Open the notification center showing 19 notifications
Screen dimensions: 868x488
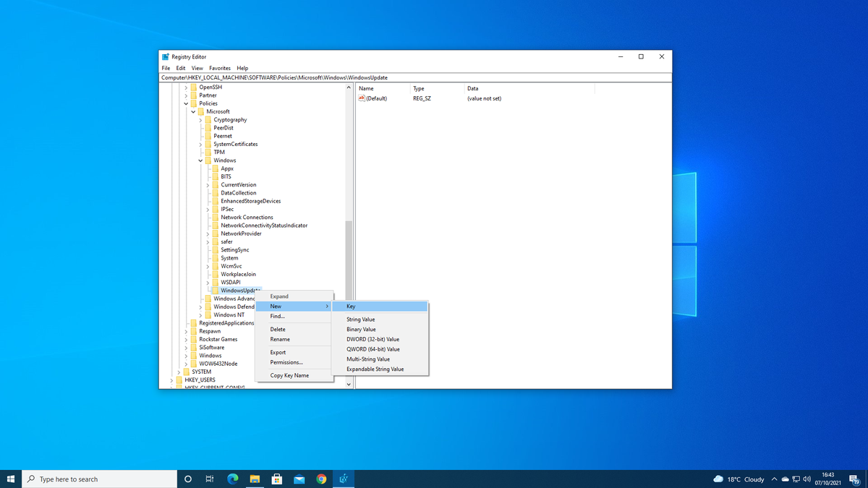(857, 479)
